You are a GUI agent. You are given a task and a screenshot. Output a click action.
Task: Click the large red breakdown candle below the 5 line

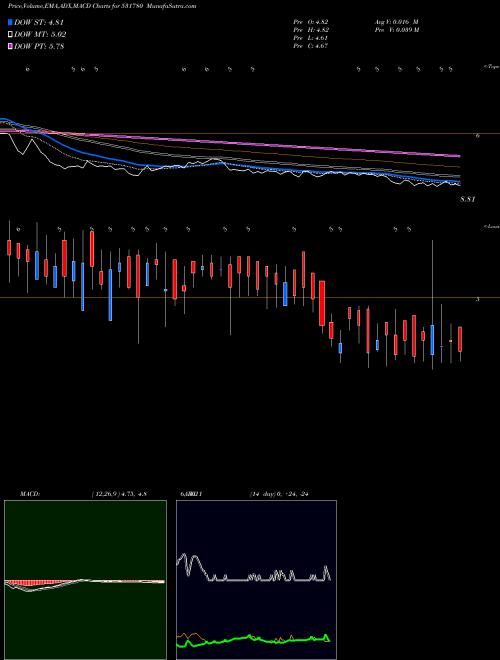[x=322, y=303]
